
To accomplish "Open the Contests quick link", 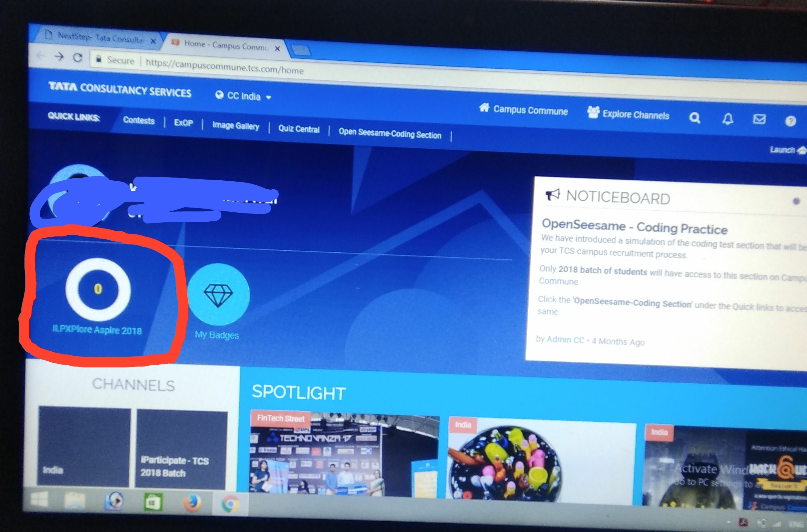I will [139, 120].
